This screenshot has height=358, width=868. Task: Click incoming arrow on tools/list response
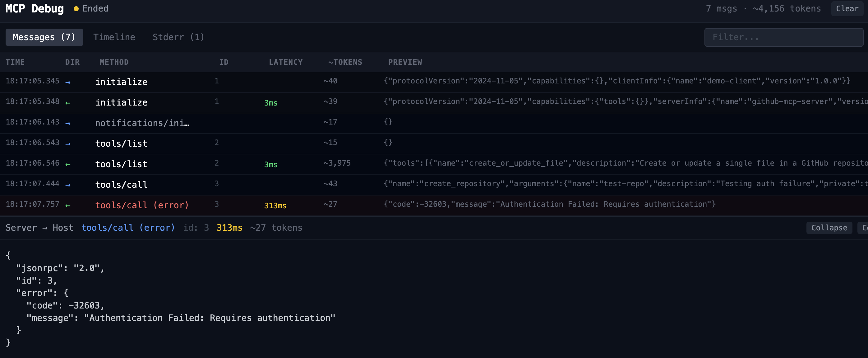pyautogui.click(x=68, y=164)
